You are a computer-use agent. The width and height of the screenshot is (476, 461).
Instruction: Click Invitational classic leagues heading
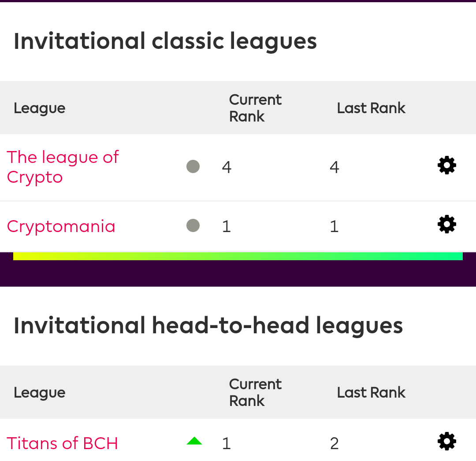(x=165, y=41)
